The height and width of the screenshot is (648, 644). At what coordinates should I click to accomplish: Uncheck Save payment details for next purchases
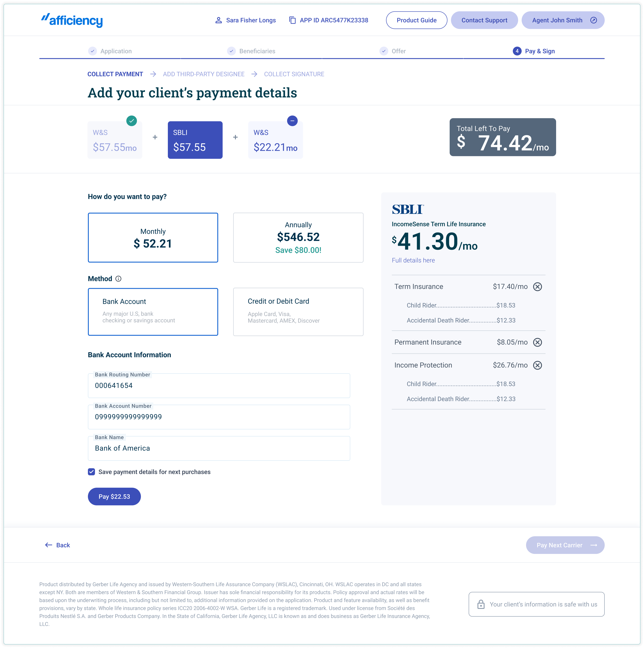92,472
